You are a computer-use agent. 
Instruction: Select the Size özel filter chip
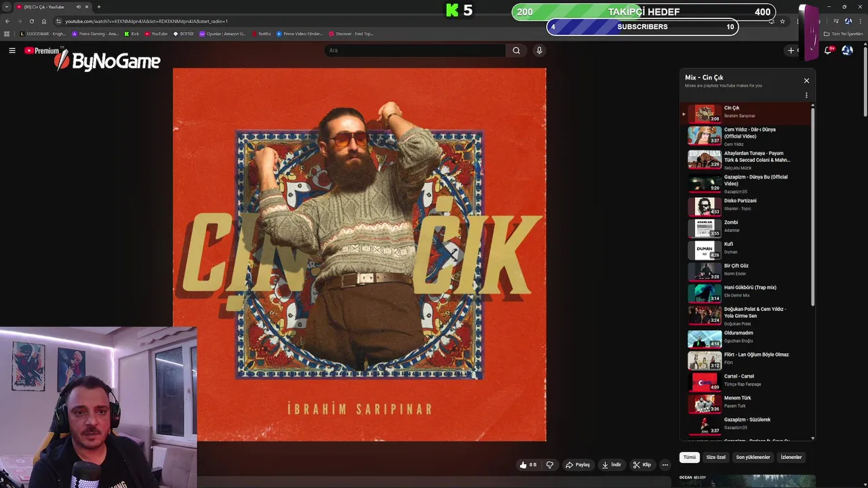tap(715, 457)
